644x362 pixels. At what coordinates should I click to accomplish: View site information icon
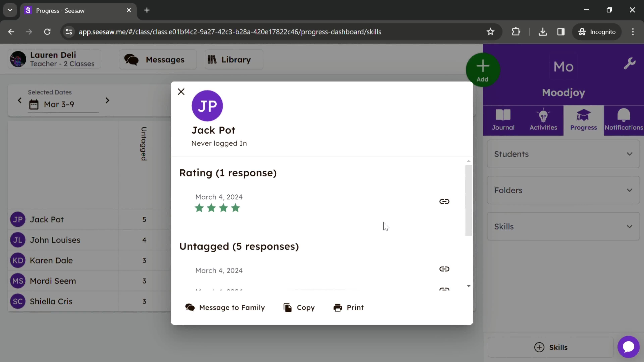[x=69, y=32]
